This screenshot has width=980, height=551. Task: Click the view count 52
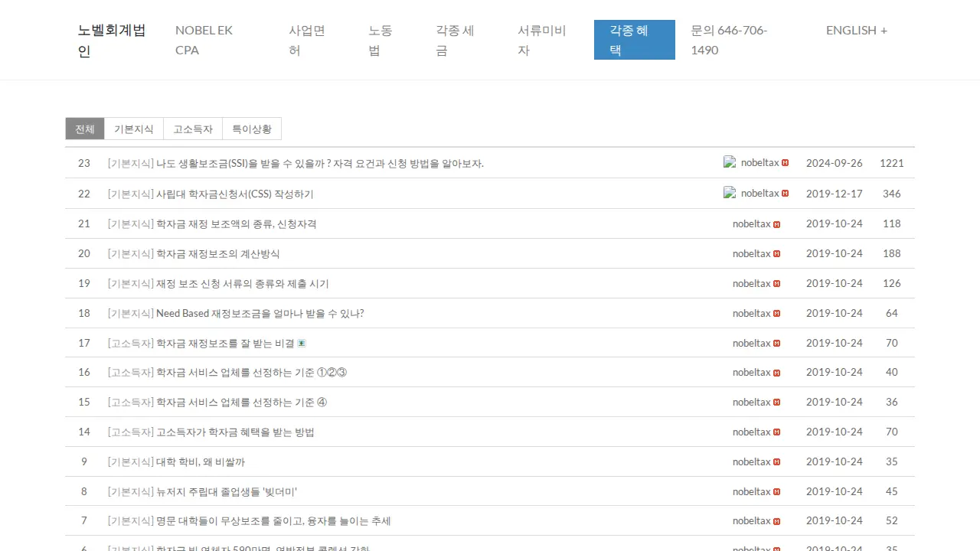[892, 521]
